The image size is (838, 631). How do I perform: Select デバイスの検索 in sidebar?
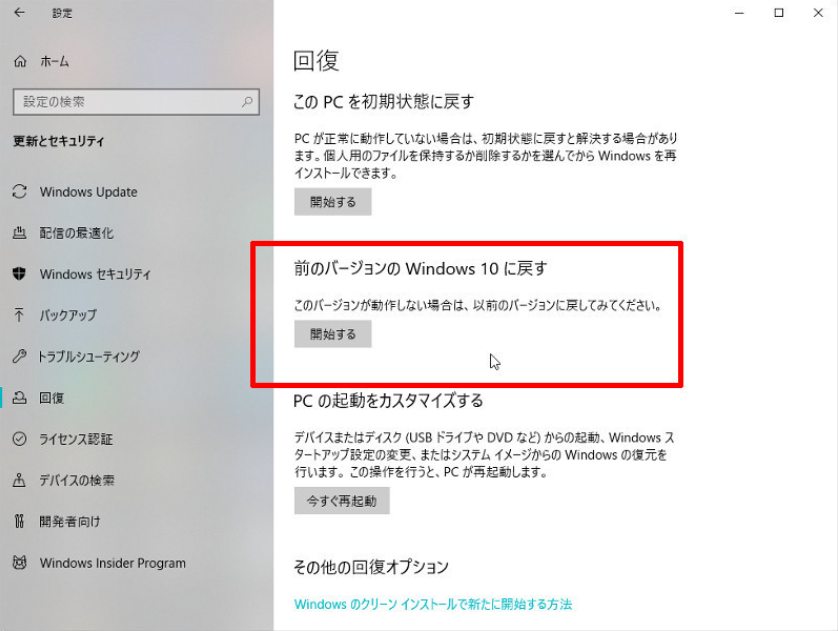click(x=76, y=480)
